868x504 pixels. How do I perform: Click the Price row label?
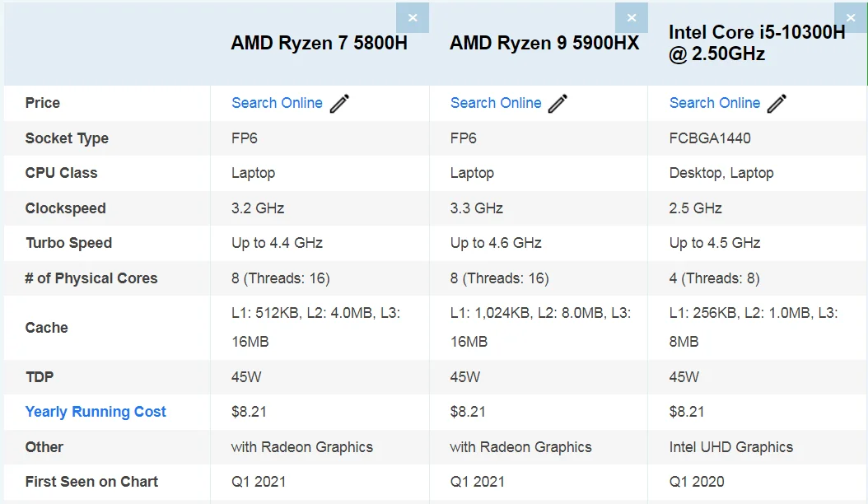(43, 103)
